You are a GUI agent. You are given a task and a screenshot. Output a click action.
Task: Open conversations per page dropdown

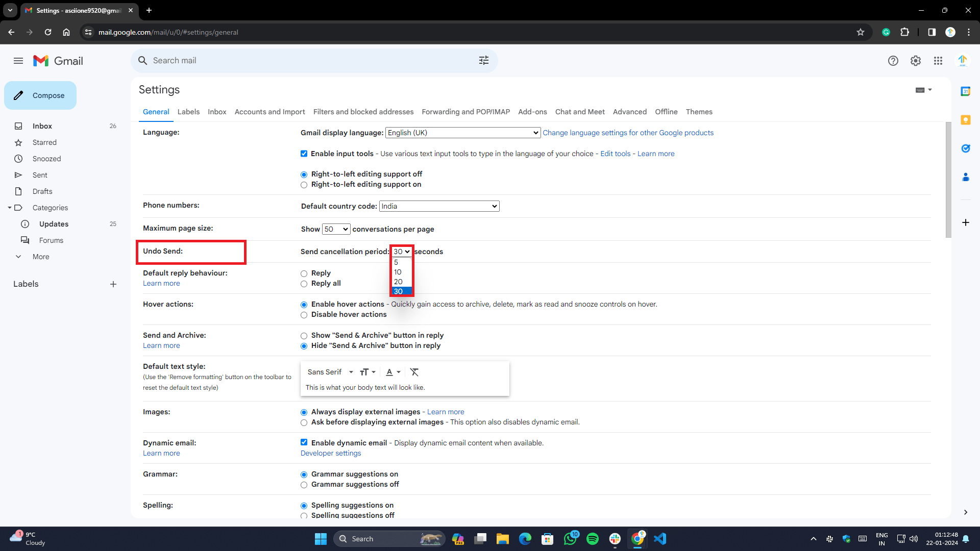(x=336, y=229)
